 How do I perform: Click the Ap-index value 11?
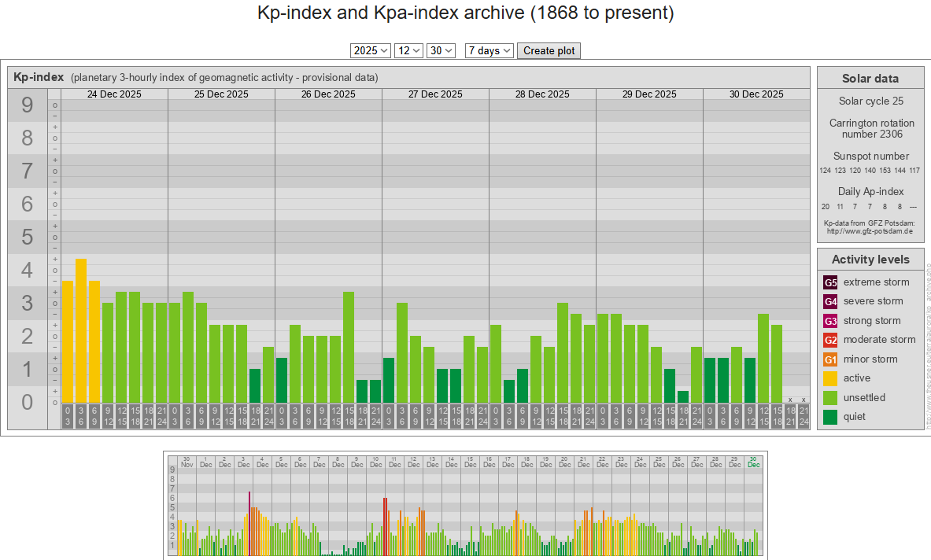click(840, 206)
